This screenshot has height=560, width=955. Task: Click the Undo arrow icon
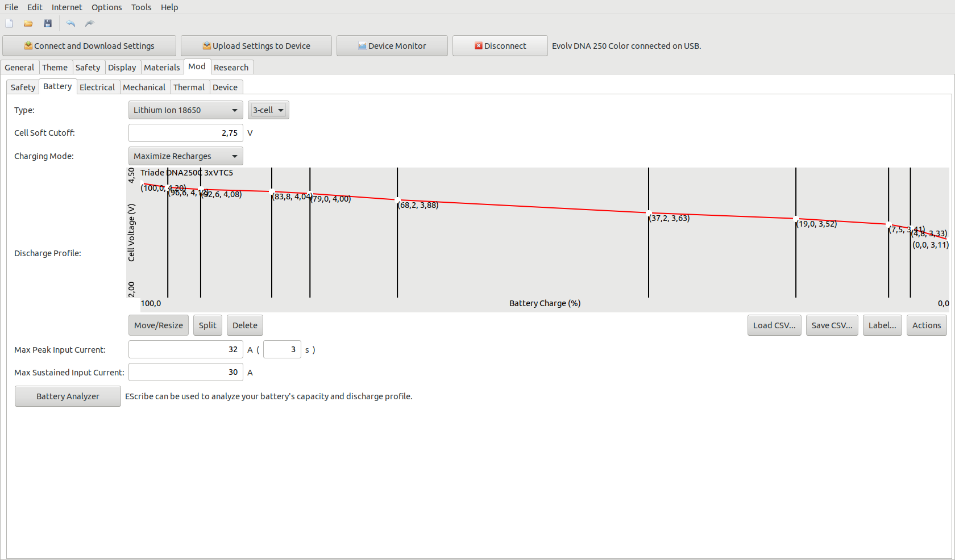[x=70, y=23]
